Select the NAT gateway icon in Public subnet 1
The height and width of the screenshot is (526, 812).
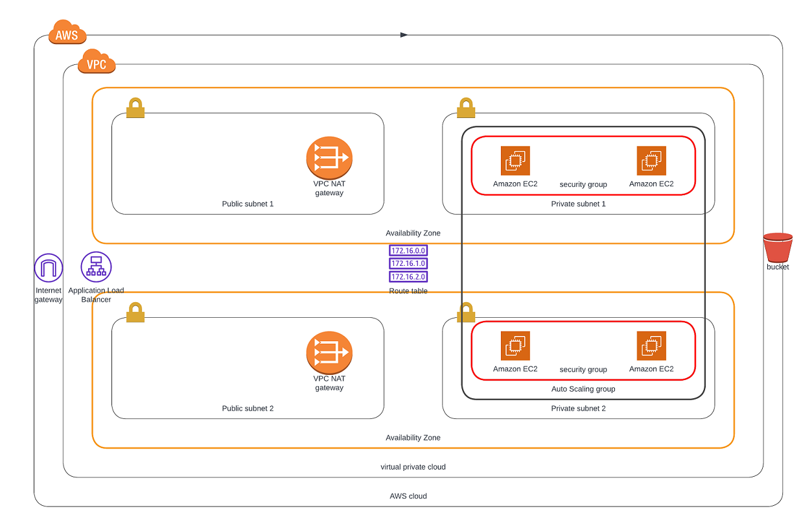[329, 158]
